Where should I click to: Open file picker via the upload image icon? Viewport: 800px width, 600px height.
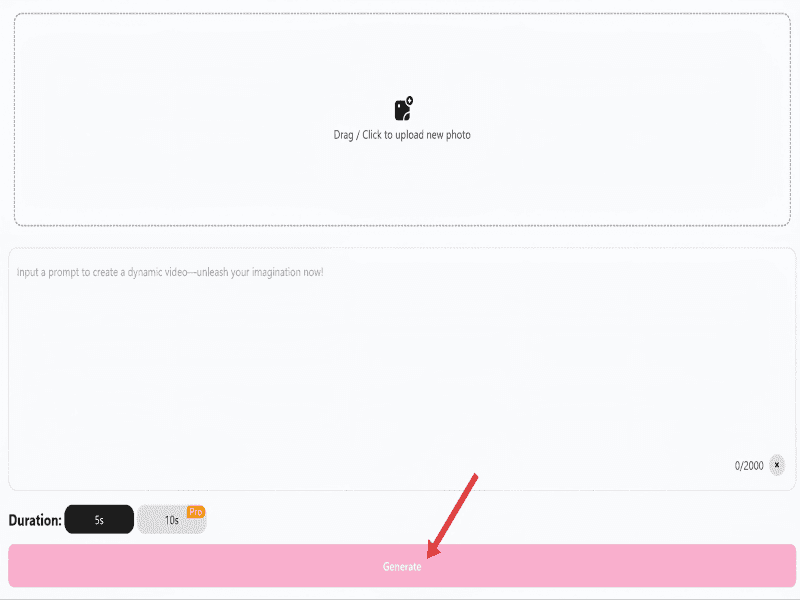403,109
